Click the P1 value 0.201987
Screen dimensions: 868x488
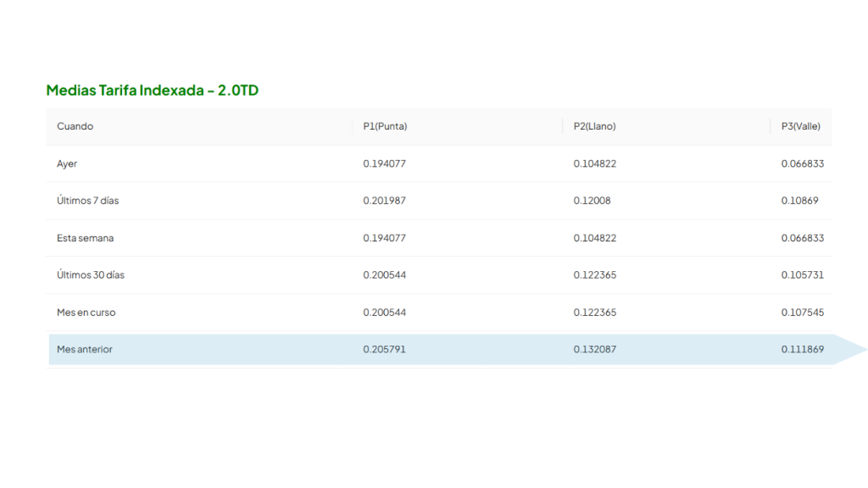pos(384,201)
